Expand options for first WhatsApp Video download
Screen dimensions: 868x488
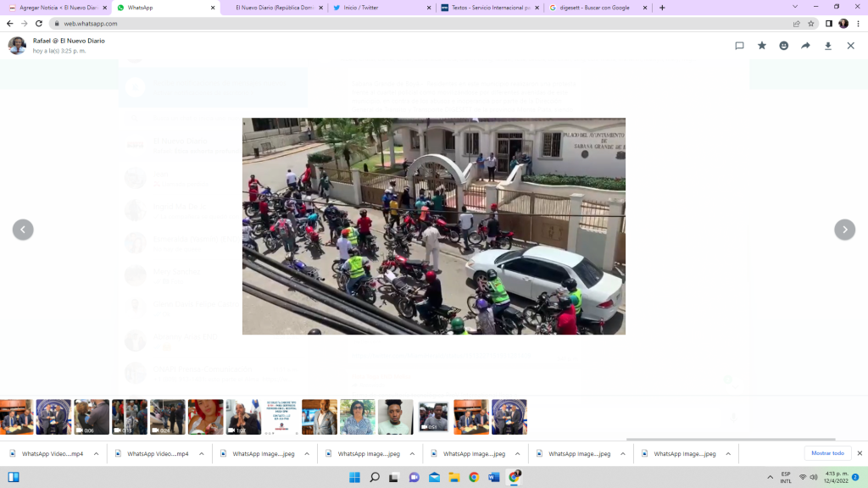coord(96,454)
